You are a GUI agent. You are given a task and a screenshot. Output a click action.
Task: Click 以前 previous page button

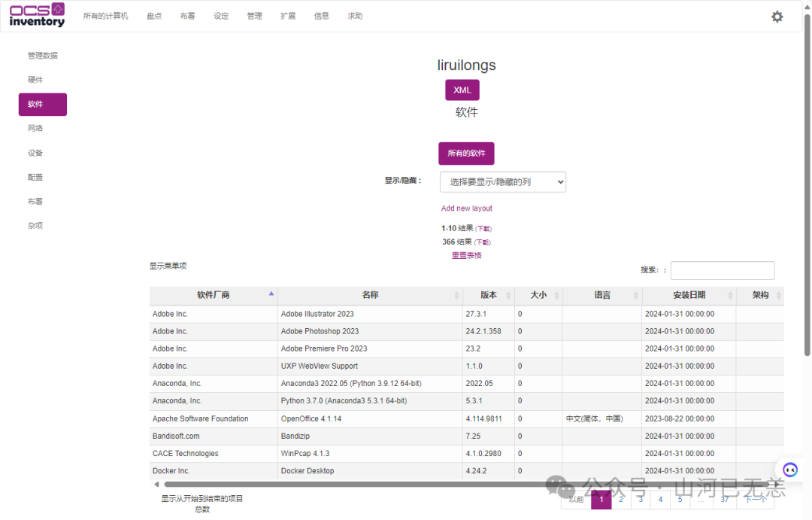[577, 499]
